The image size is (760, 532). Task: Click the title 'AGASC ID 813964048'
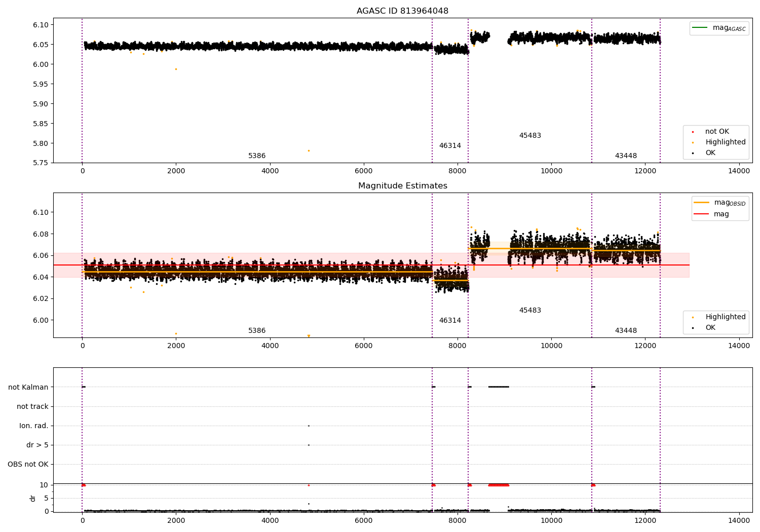(x=402, y=11)
